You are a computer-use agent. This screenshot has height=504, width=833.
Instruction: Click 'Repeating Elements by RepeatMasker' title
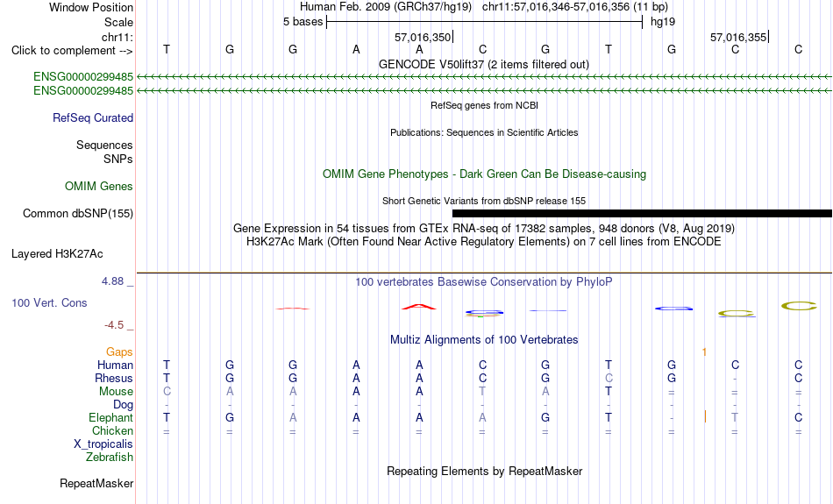point(485,472)
